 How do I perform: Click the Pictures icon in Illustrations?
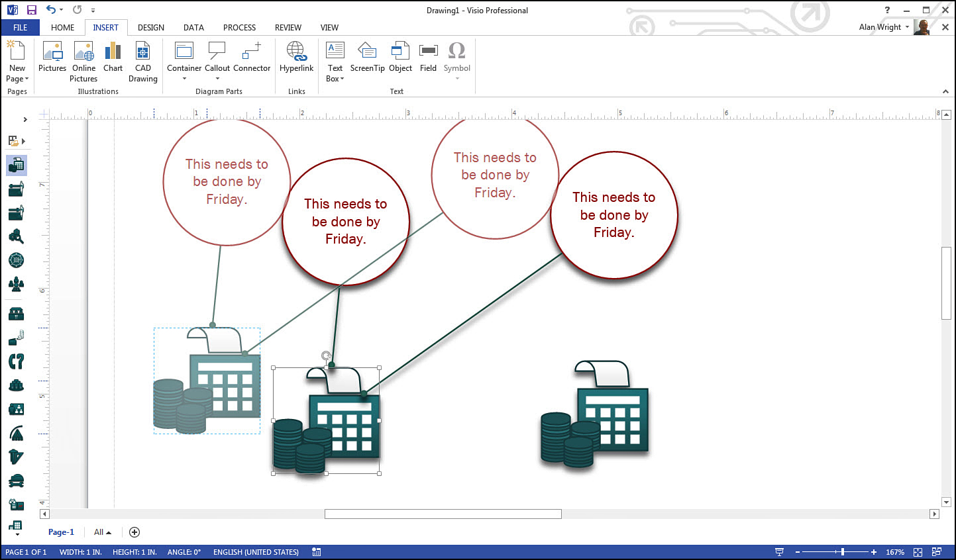pos(52,52)
